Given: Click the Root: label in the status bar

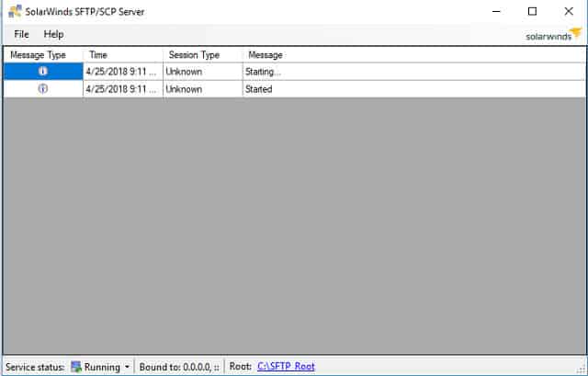Looking at the screenshot, I should [x=241, y=366].
